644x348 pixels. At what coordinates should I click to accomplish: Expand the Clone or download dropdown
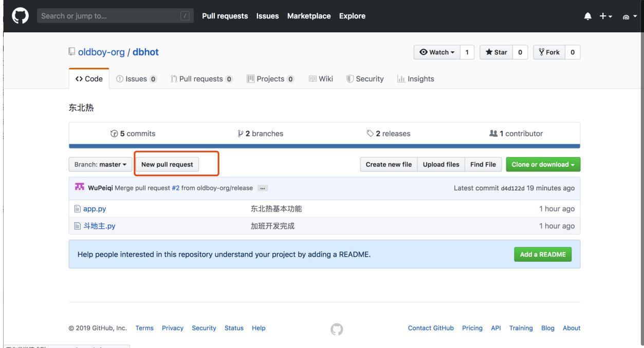pos(543,164)
